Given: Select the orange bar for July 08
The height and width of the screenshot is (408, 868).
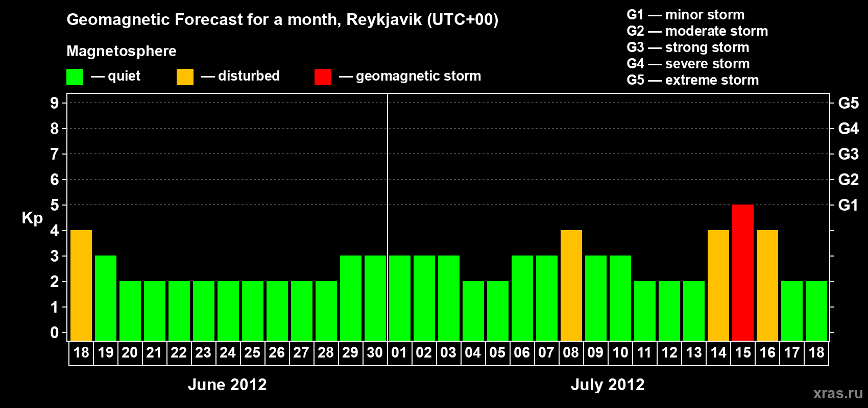Looking at the screenshot, I should coord(571,286).
